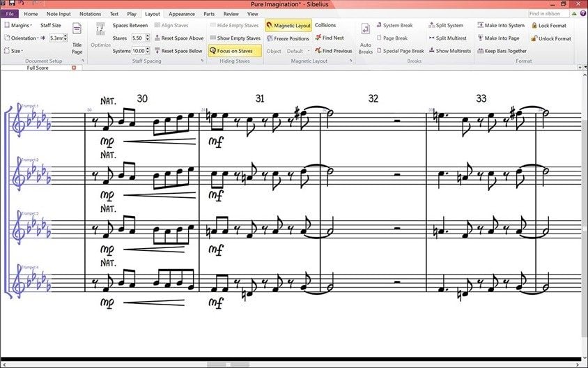Switch to the Note Input ribbon tab
The height and width of the screenshot is (368, 588).
[x=59, y=14]
